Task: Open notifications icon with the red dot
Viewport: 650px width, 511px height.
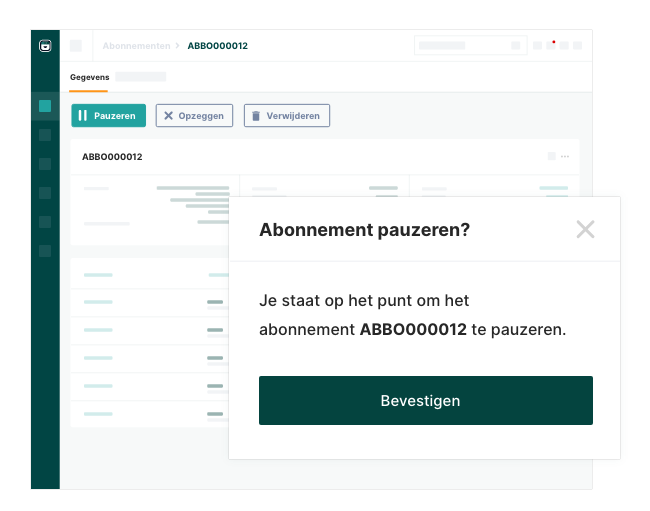Action: click(x=551, y=45)
